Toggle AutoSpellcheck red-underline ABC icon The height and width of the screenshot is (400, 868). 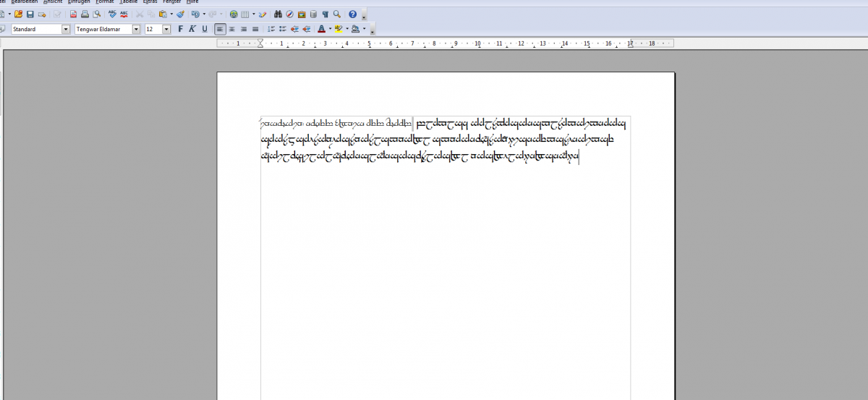(x=124, y=14)
